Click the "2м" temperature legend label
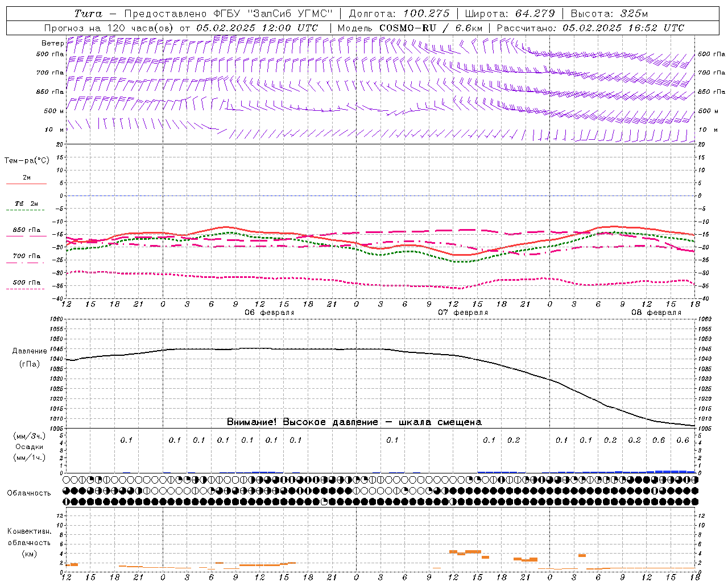The height and width of the screenshot is (582, 728). 27,178
